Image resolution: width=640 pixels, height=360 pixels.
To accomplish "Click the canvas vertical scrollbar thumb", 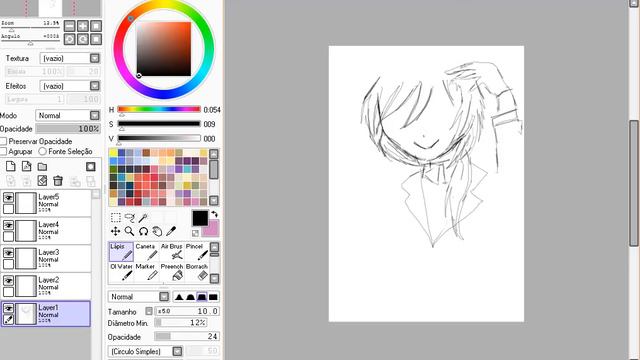I will coord(634,183).
